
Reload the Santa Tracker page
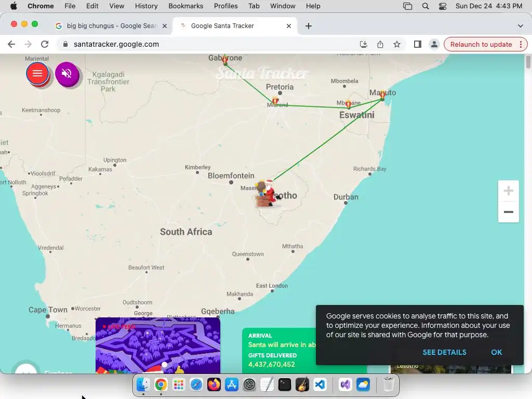coord(45,45)
